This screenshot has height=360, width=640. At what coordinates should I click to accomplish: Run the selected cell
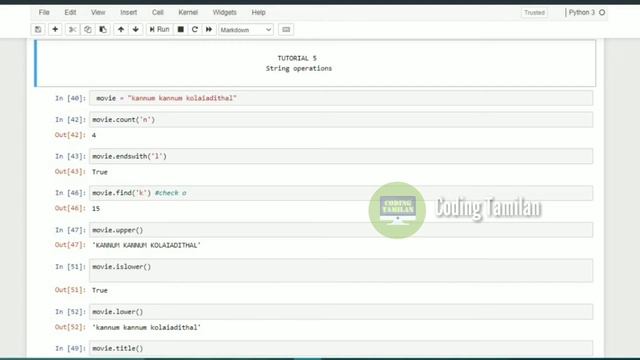159,29
